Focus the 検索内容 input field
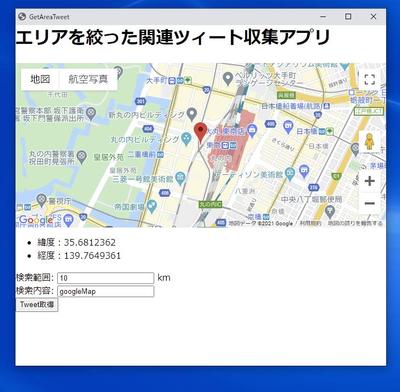 (x=106, y=291)
